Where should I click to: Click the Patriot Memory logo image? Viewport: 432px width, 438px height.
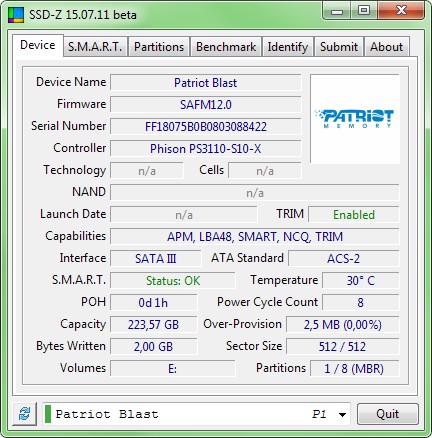coord(355,119)
